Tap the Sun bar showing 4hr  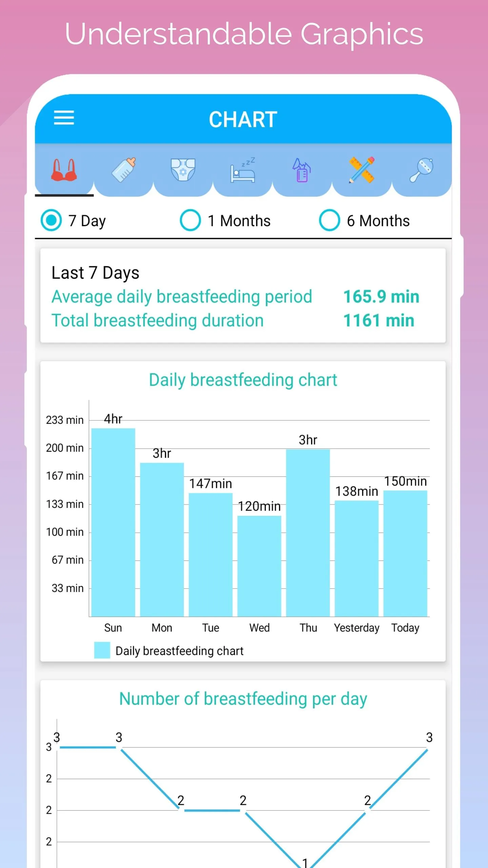(113, 522)
